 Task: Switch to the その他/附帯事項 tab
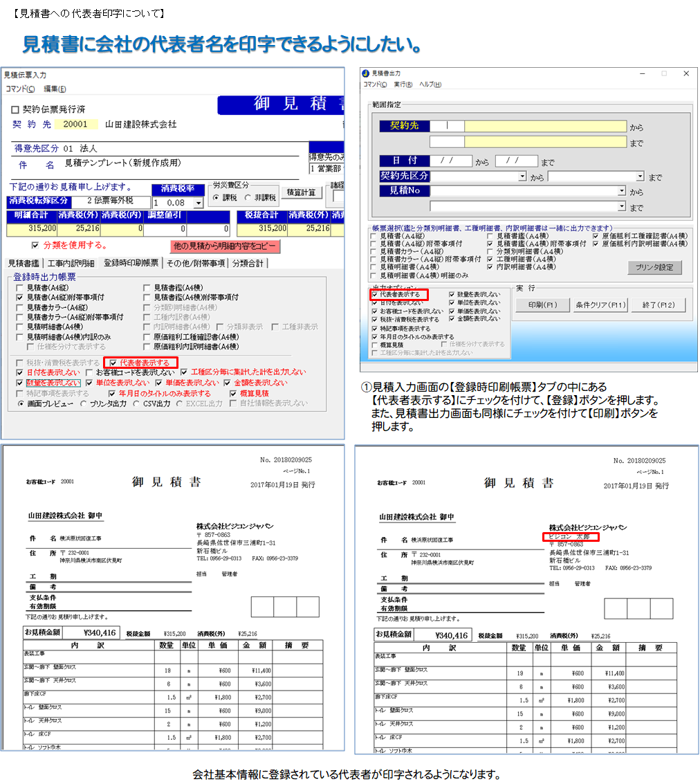point(196,264)
